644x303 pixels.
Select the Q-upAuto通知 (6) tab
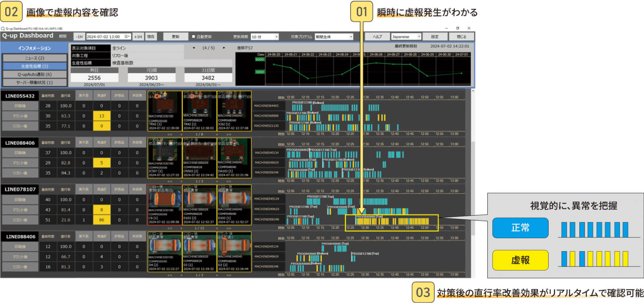(35, 74)
